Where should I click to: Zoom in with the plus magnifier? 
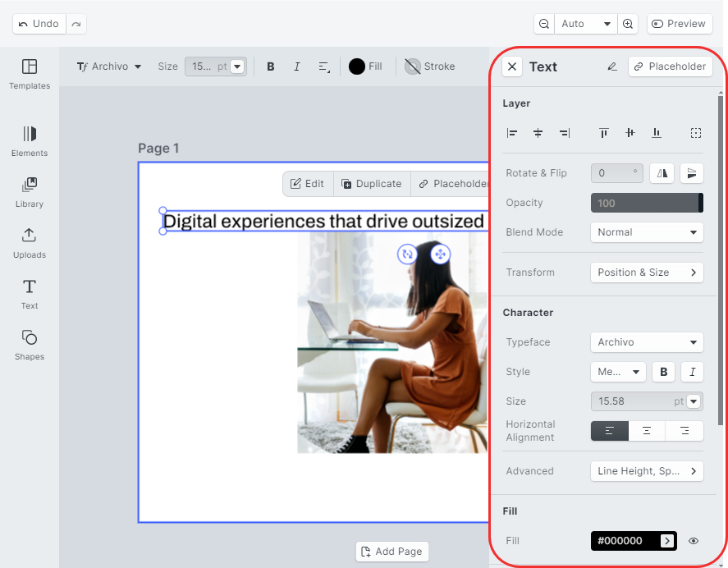(x=628, y=24)
